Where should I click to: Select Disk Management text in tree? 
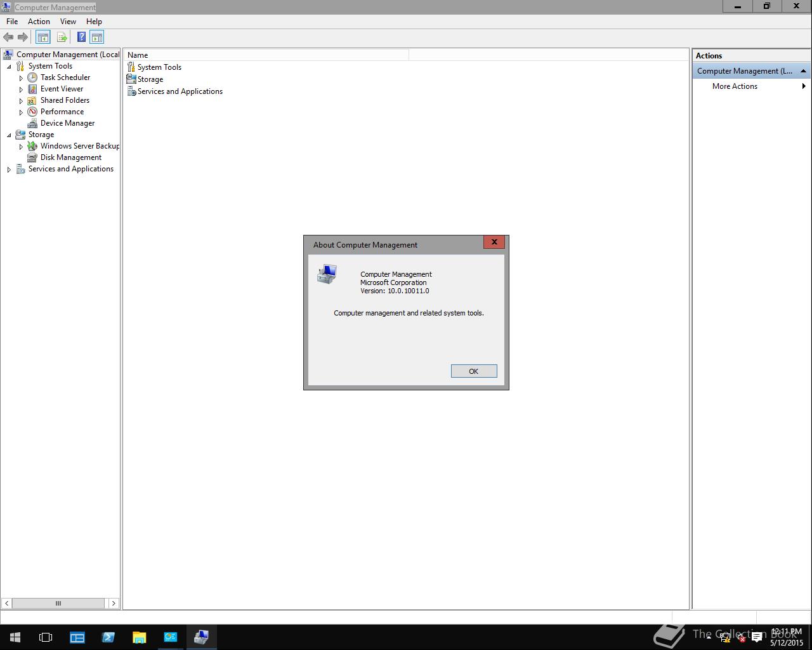pyautogui.click(x=71, y=157)
